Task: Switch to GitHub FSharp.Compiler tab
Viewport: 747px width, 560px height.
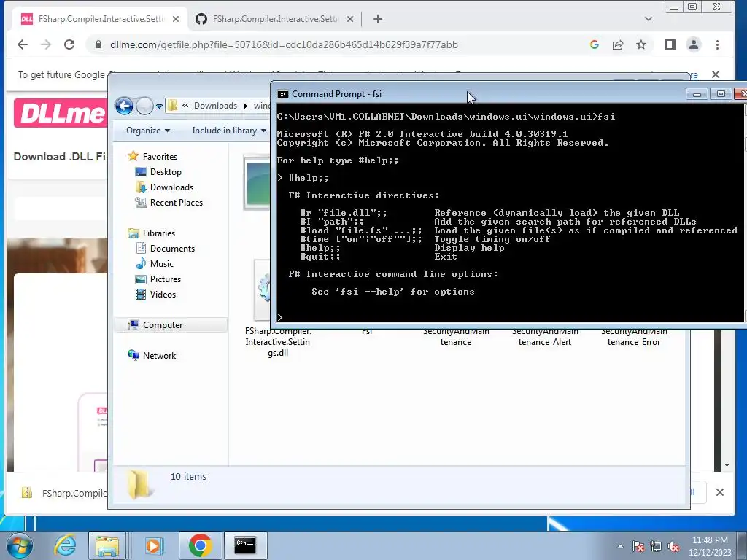Action: [275, 19]
